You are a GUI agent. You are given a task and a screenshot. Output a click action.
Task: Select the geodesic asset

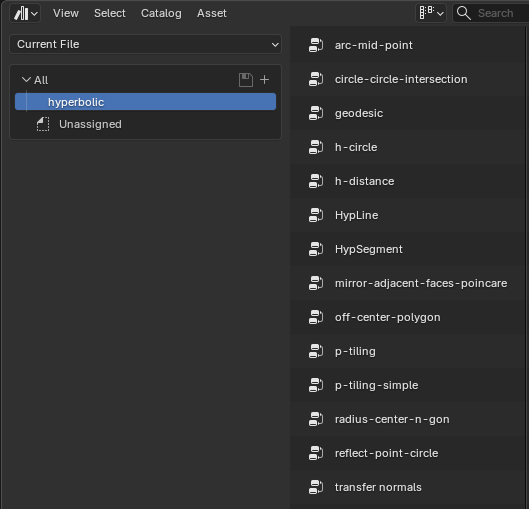tap(408, 113)
